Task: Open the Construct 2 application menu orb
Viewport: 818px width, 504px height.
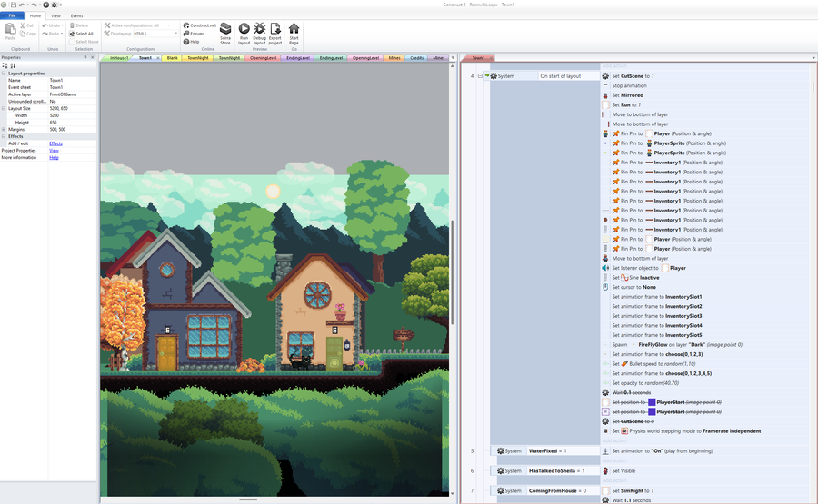Action: tap(5, 5)
